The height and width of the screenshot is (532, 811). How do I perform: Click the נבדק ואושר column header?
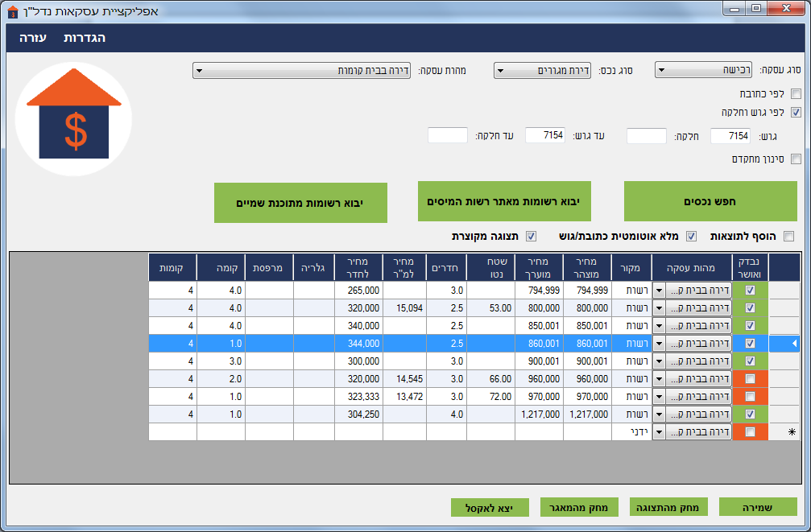(750, 267)
